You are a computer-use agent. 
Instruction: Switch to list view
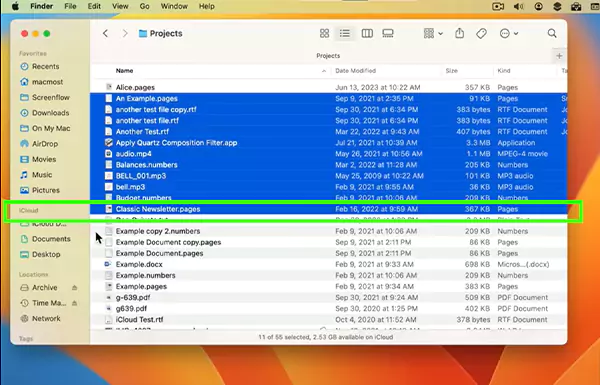coord(345,34)
